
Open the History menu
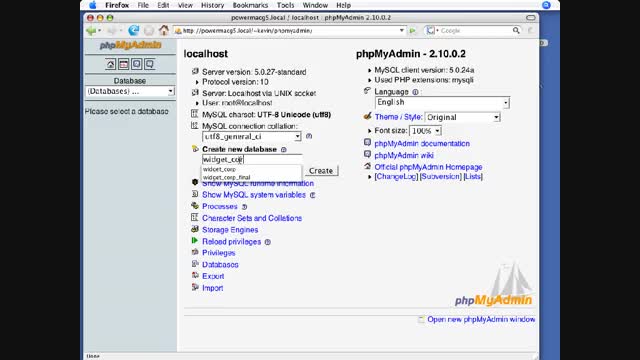(212, 5)
